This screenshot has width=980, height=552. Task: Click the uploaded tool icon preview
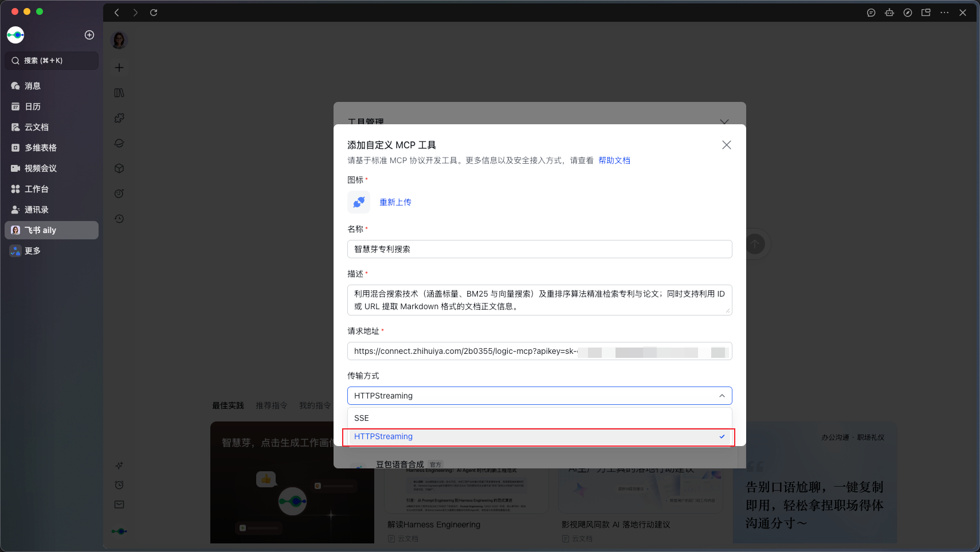pyautogui.click(x=359, y=202)
